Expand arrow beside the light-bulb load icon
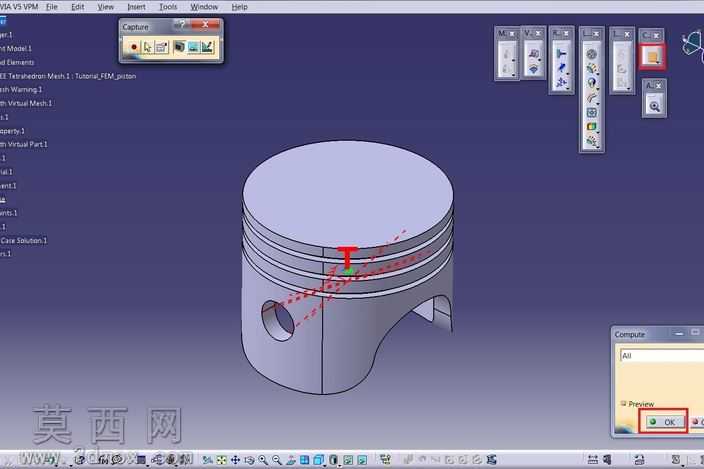 [598, 88]
